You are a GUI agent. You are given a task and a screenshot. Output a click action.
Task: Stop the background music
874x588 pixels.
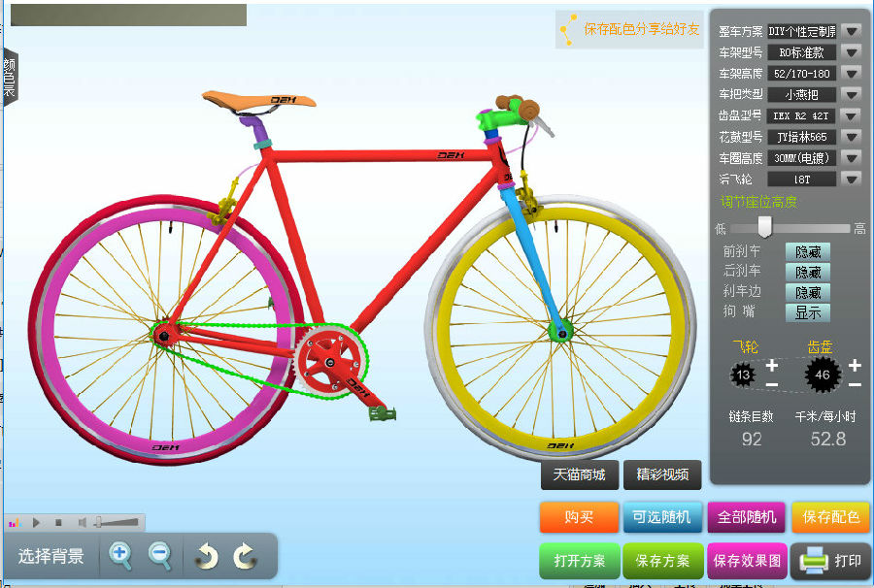coord(58,522)
